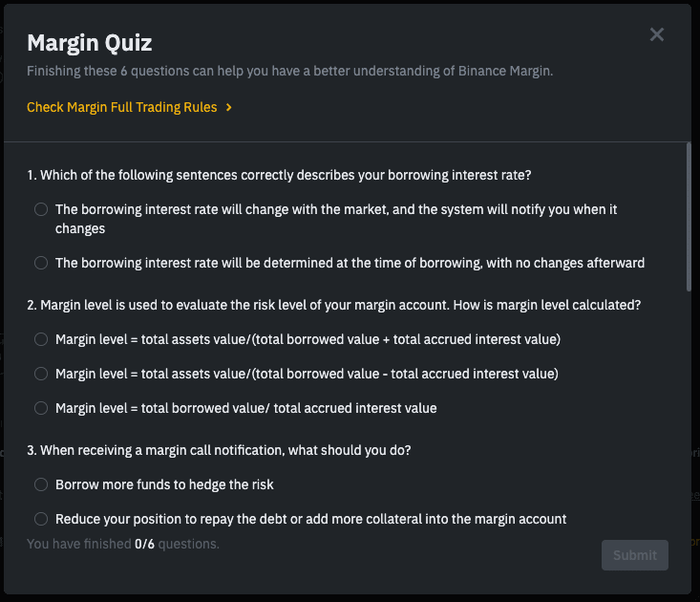This screenshot has height=602, width=700.
Task: Choose margin level formula with borrowed minus interest
Action: coord(41,374)
